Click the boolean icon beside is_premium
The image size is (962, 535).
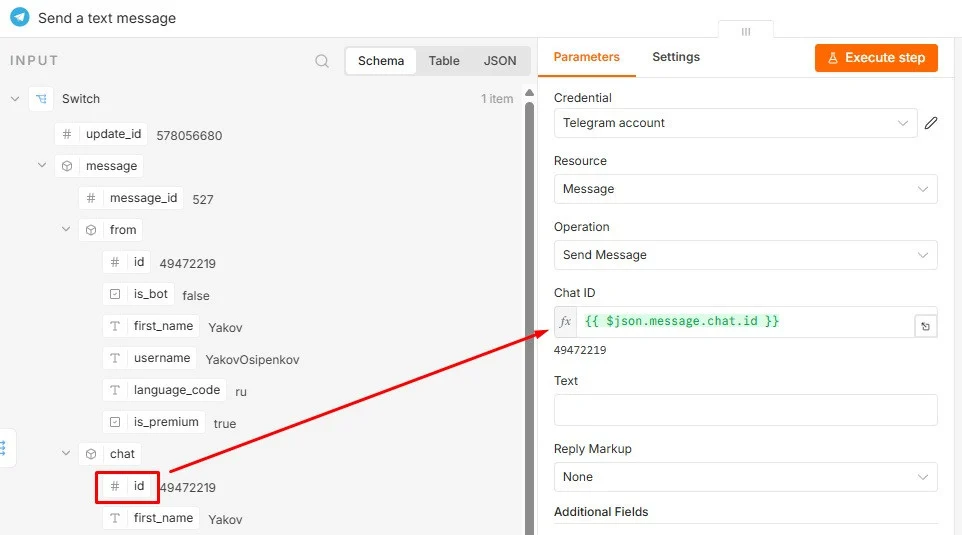pyautogui.click(x=115, y=422)
